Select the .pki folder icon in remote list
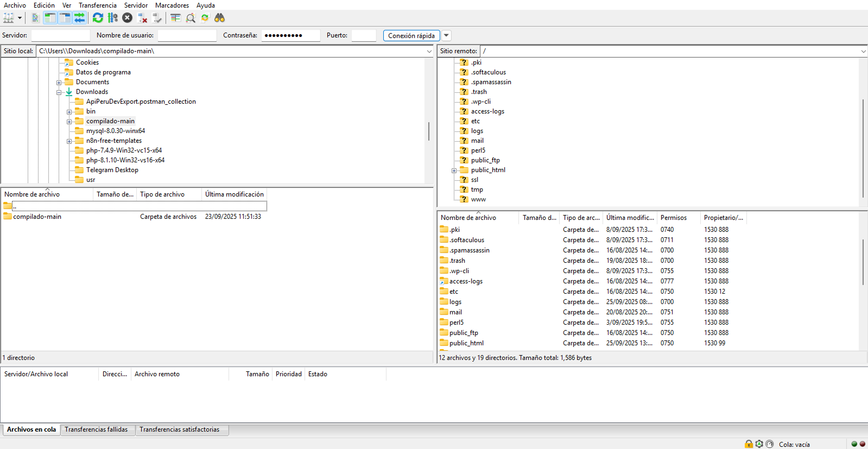This screenshot has width=868, height=449. (444, 229)
